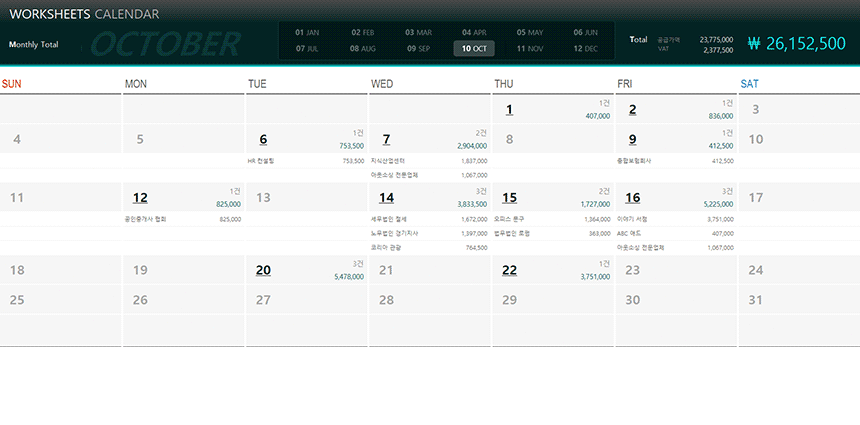860x425 pixels.
Task: Open the underlined date 6 link
Action: [x=263, y=140]
